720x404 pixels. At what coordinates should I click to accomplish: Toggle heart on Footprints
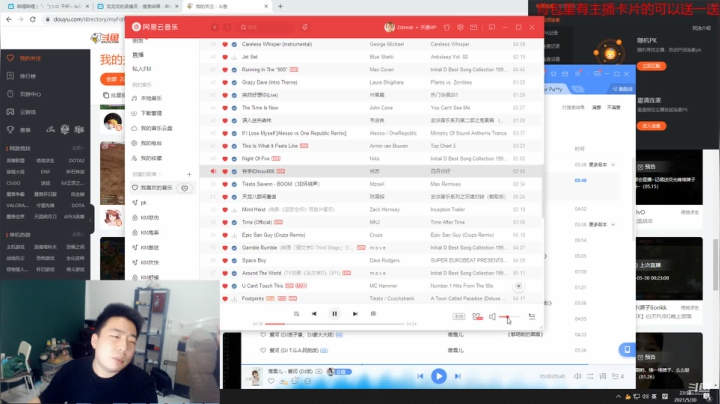[x=225, y=299]
